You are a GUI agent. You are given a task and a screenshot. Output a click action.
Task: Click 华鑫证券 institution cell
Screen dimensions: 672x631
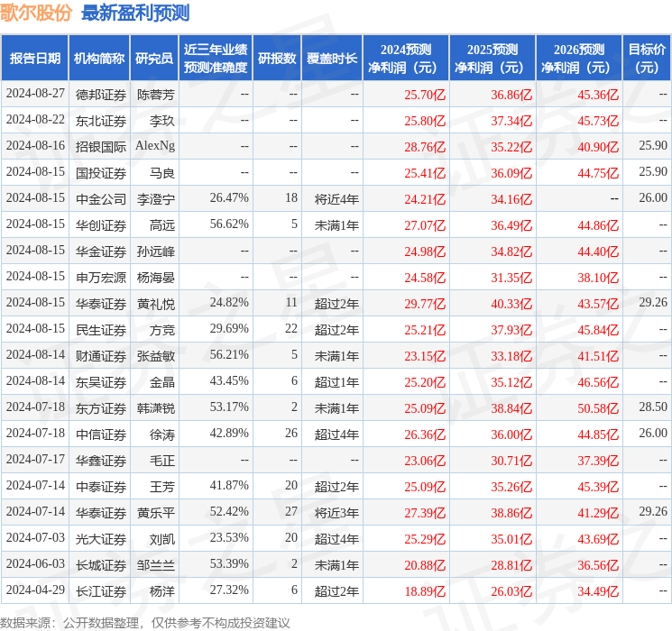101,461
